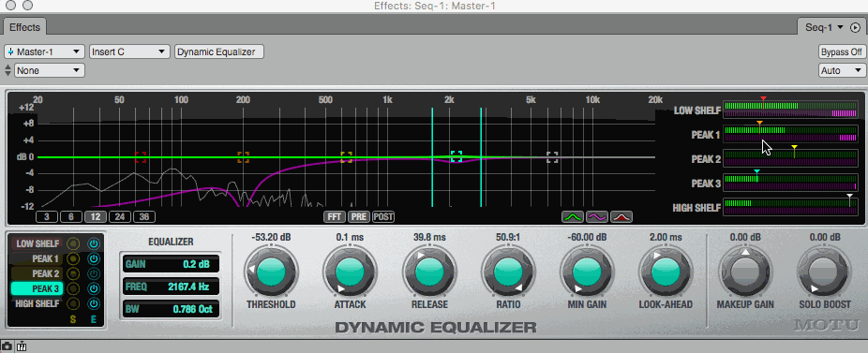The width and height of the screenshot is (868, 353).
Task: Solo the Peak 3 band
Action: pyautogui.click(x=73, y=288)
